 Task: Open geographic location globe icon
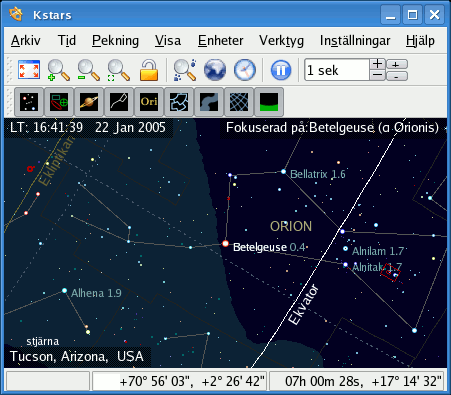tap(215, 70)
